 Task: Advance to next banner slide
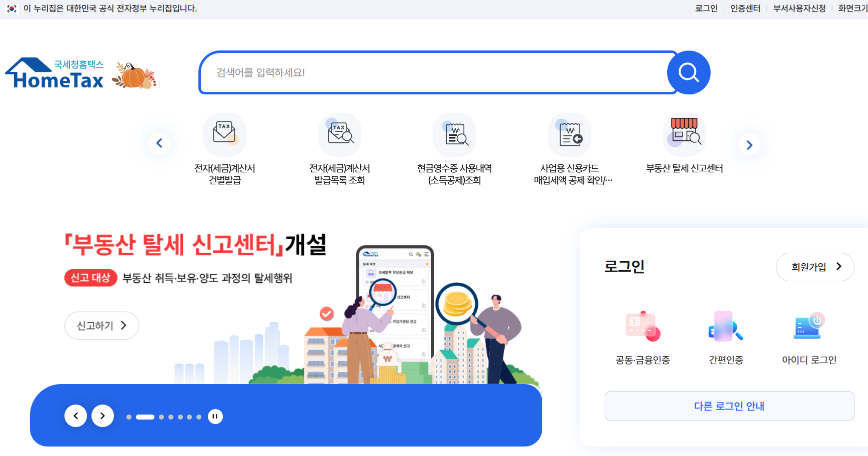point(102,416)
